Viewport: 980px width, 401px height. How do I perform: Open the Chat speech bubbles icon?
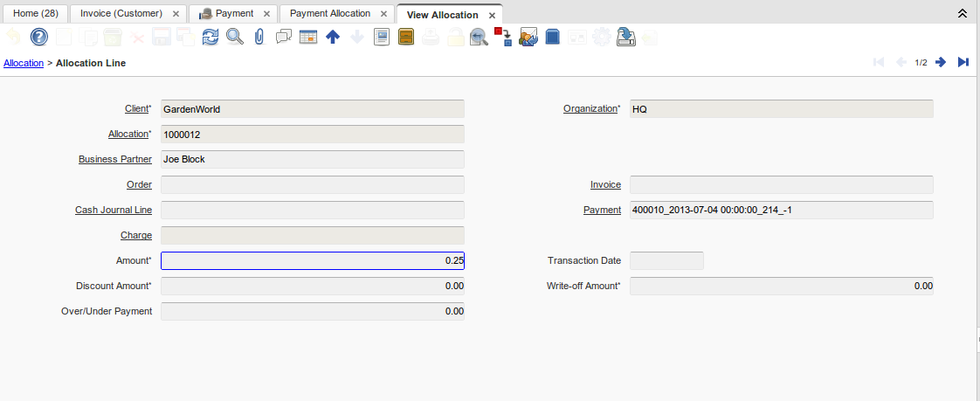point(283,37)
